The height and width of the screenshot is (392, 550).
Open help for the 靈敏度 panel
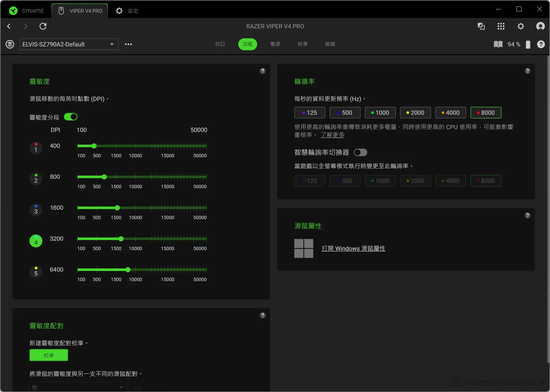pos(263,71)
